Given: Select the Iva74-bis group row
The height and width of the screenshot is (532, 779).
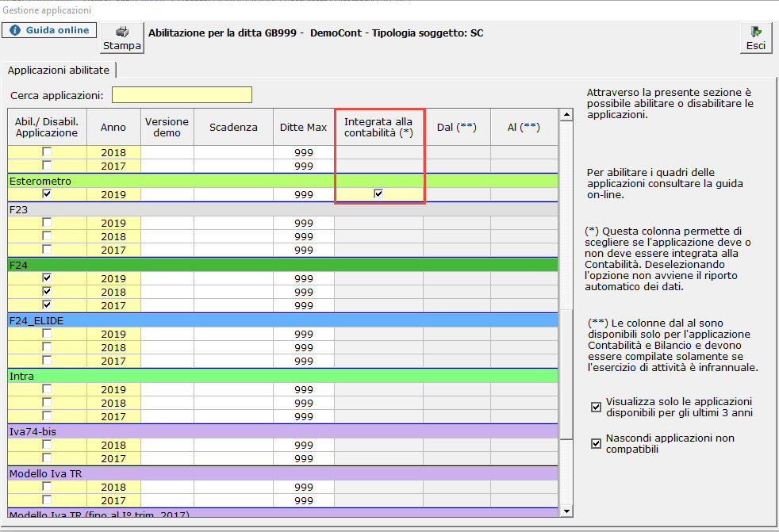Looking at the screenshot, I should click(x=282, y=431).
